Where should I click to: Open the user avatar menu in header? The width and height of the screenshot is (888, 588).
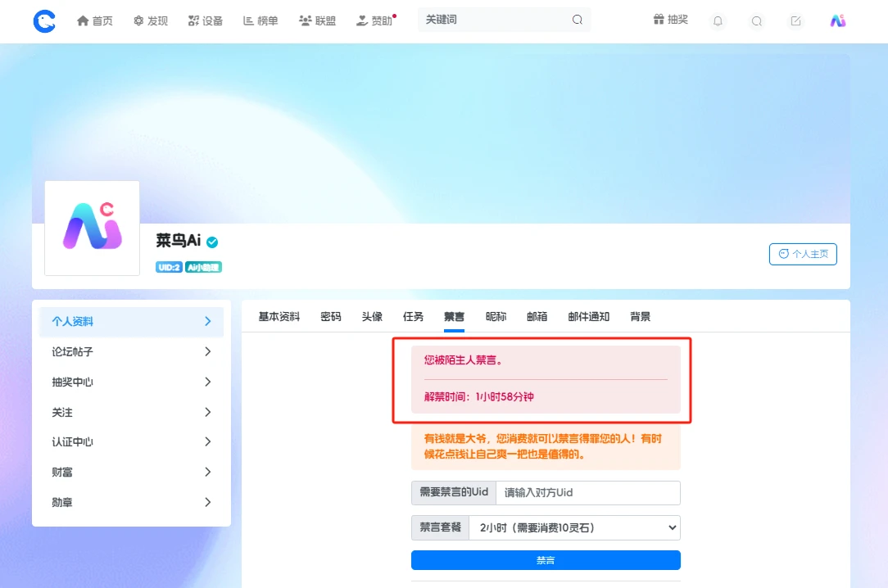[837, 21]
